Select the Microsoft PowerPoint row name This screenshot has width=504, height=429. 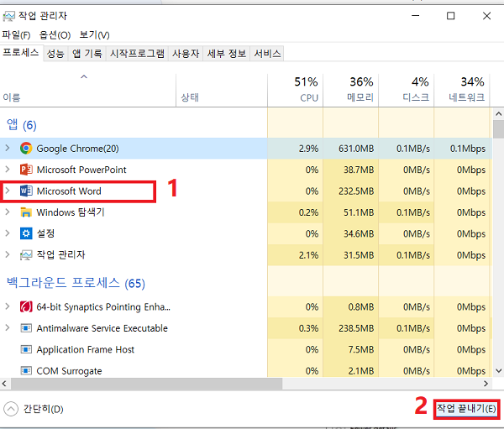point(81,170)
